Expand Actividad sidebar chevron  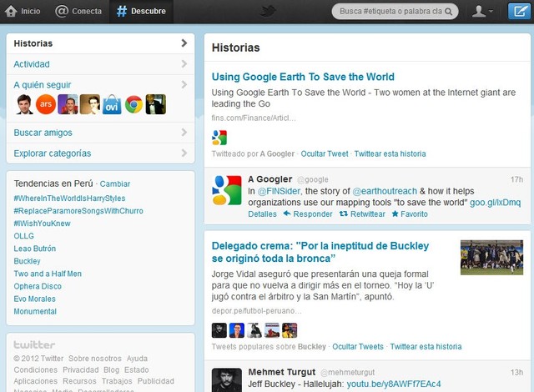pyautogui.click(x=184, y=64)
